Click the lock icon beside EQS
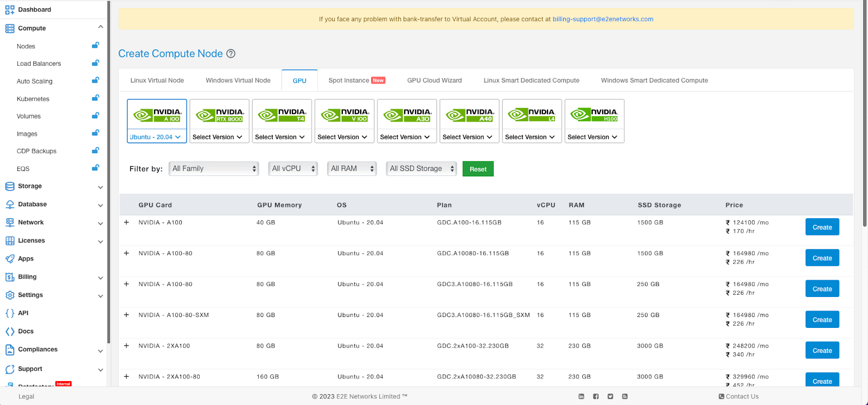Image resolution: width=868 pixels, height=405 pixels. click(x=95, y=168)
